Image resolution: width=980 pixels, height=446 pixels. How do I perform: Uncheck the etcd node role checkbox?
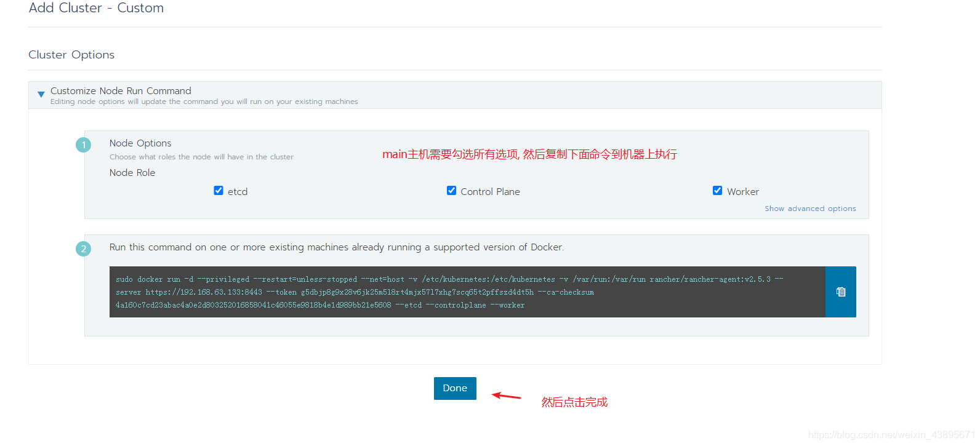coord(219,191)
